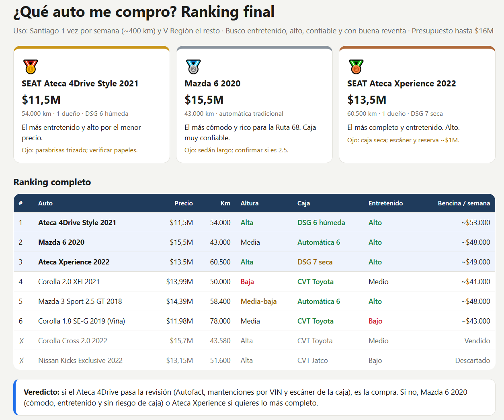Screen dimensions: 504x420
Task: Click the X mark in the Nissan Kicks row
Action: pos(21,361)
